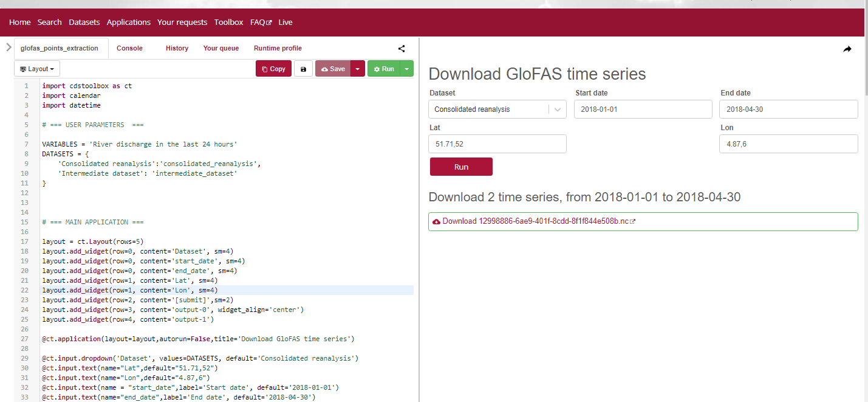
Task: Click the '# === USER PARAMETERS ===' comment
Action: (x=93, y=125)
